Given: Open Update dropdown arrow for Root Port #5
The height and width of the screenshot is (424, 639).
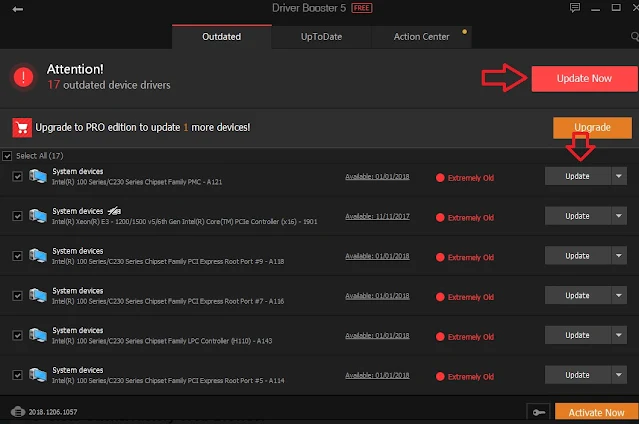Looking at the screenshot, I should tap(619, 375).
